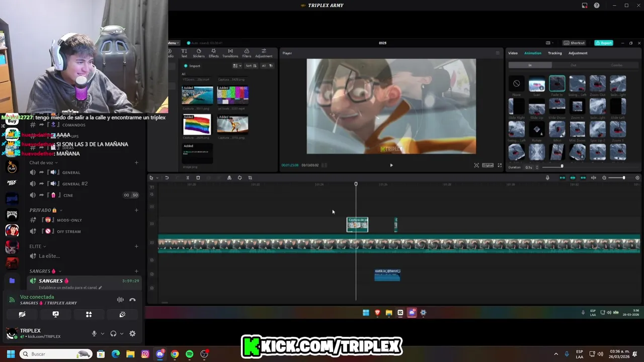Click the Crop icon in timeline toolbar
Image resolution: width=644 pixels, height=362 pixels.
pos(250,177)
